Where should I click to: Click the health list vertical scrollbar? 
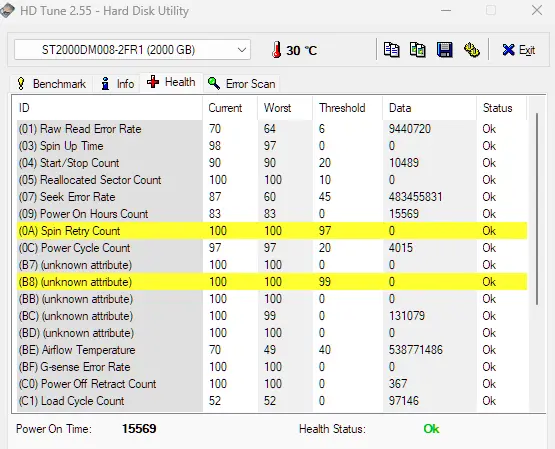(537, 209)
